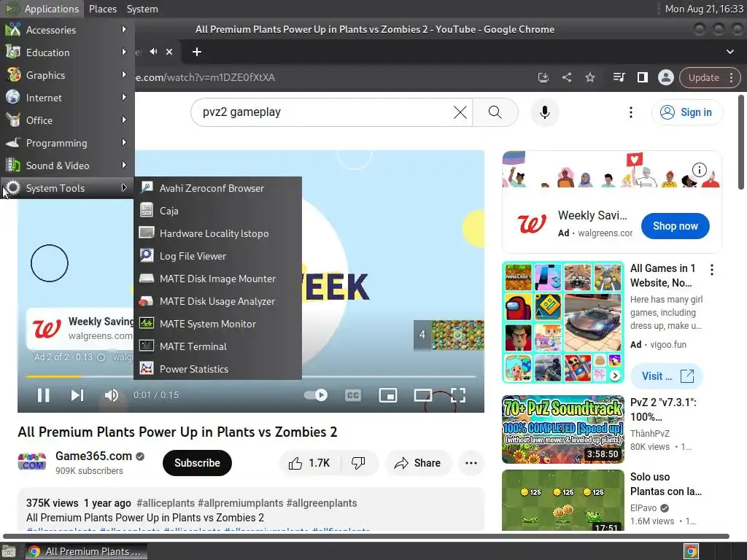The width and height of the screenshot is (747, 560).
Task: Skip to the next video
Action: (77, 395)
